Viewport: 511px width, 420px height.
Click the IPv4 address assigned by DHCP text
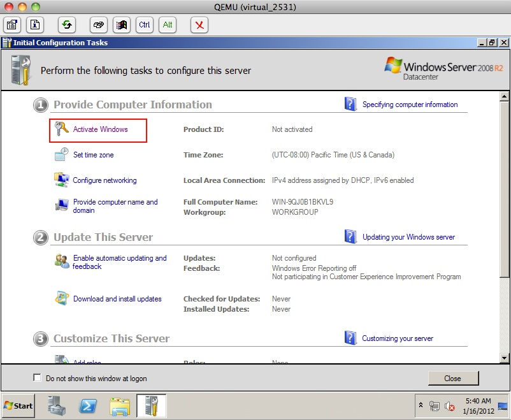[343, 180]
